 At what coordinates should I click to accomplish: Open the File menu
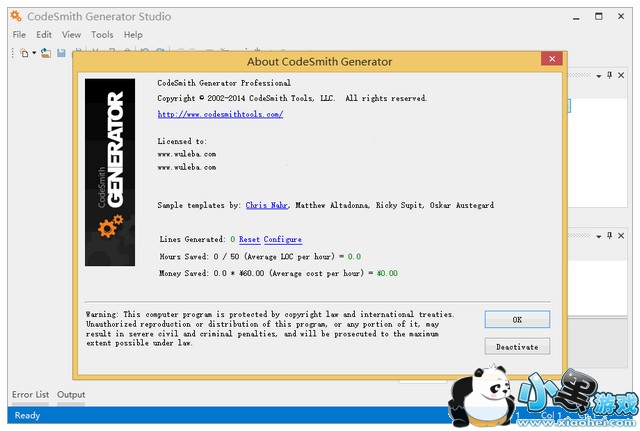[x=19, y=35]
